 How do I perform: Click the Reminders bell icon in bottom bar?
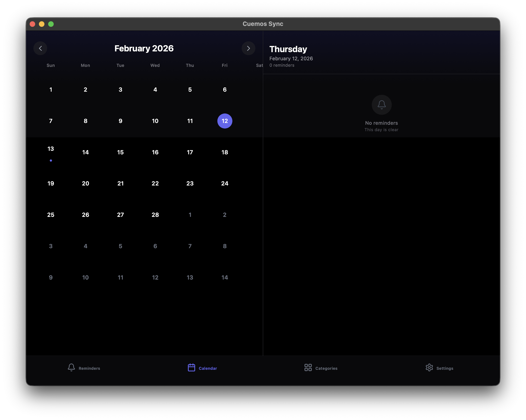[71, 367]
